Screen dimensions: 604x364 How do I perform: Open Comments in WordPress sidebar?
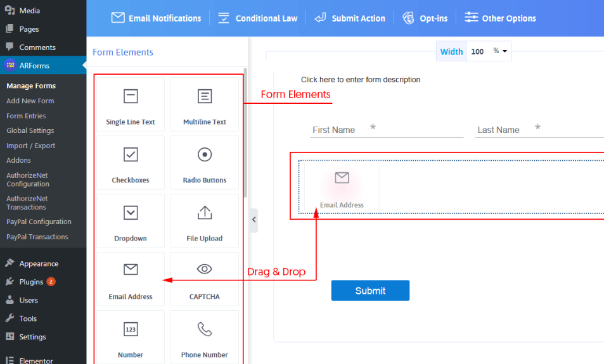pyautogui.click(x=43, y=47)
